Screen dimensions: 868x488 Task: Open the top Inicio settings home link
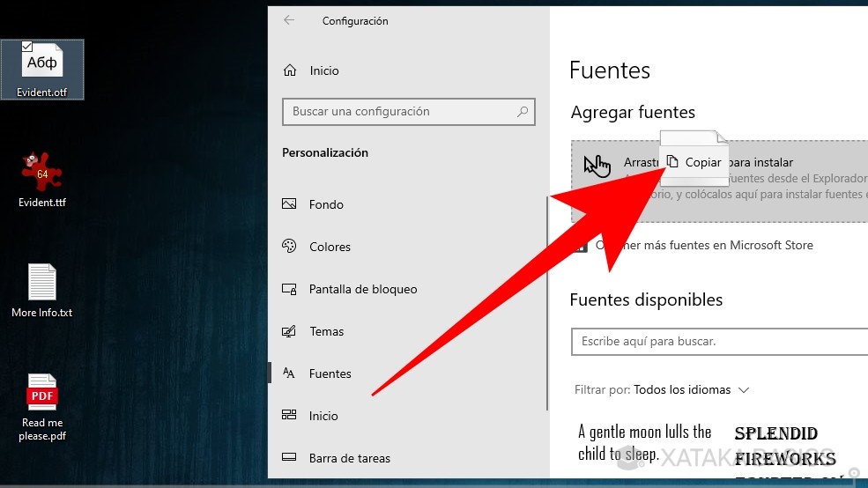[324, 70]
